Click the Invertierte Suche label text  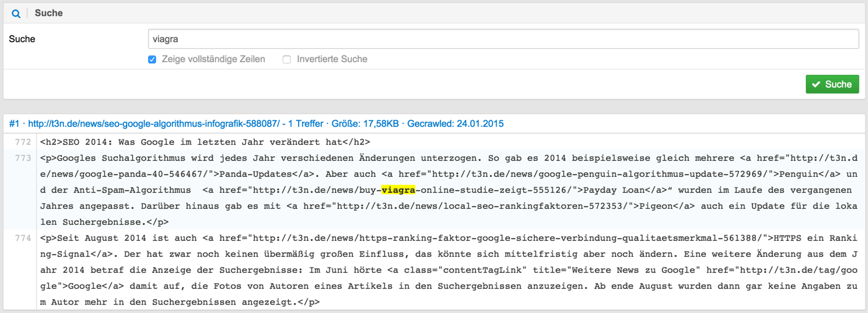pyautogui.click(x=332, y=59)
